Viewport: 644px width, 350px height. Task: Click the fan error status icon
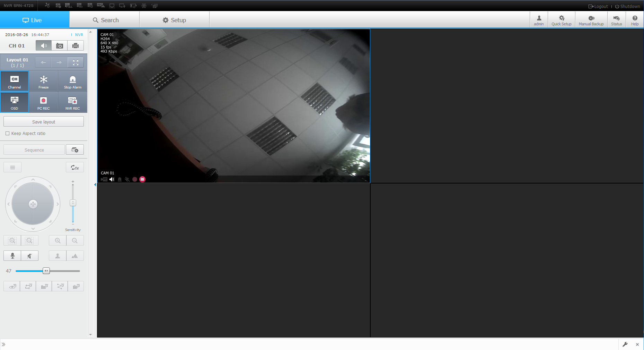click(47, 6)
